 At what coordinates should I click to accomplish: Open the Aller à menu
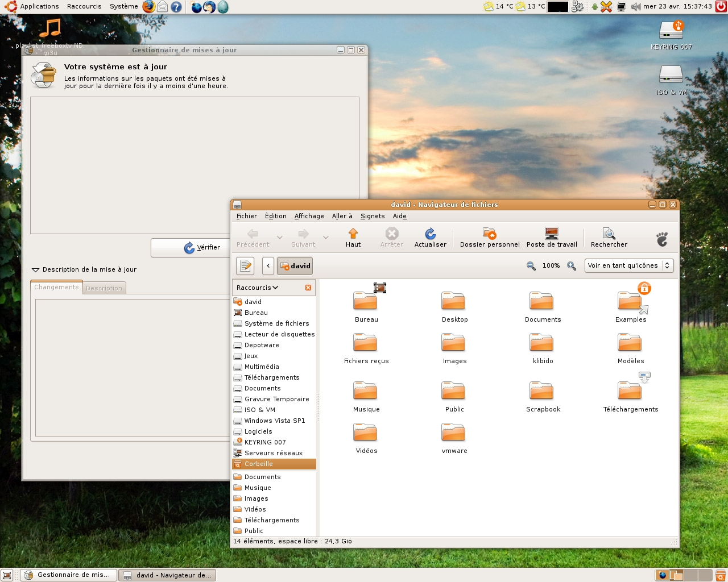(342, 216)
